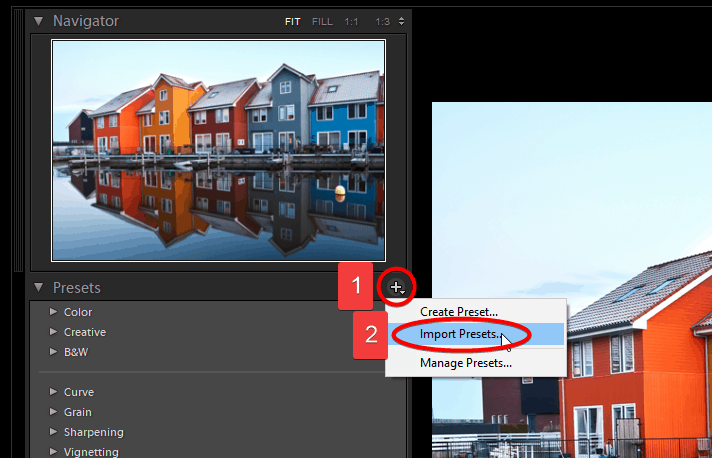Viewport: 712px width, 458px height.
Task: Expand the B&W preset group
Action: 54,352
